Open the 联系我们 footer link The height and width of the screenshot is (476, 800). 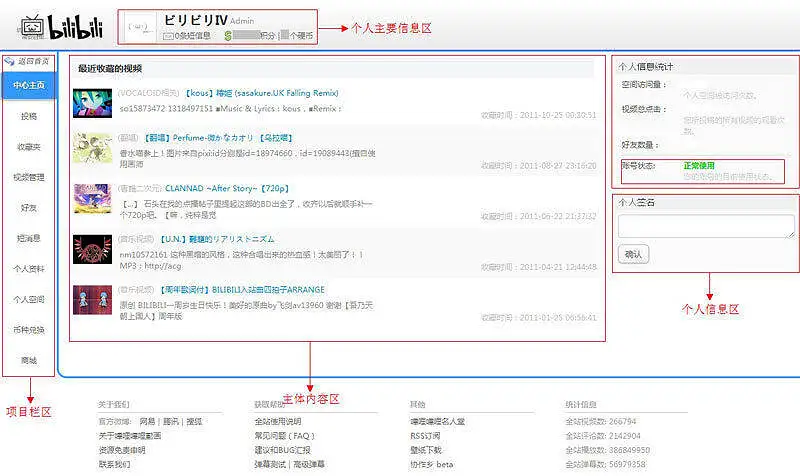coord(114,464)
